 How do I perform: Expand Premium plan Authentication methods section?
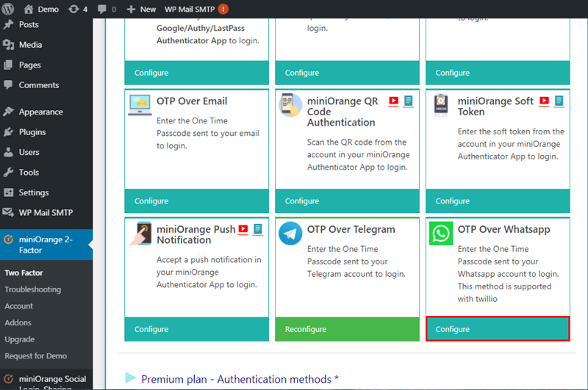[232, 379]
